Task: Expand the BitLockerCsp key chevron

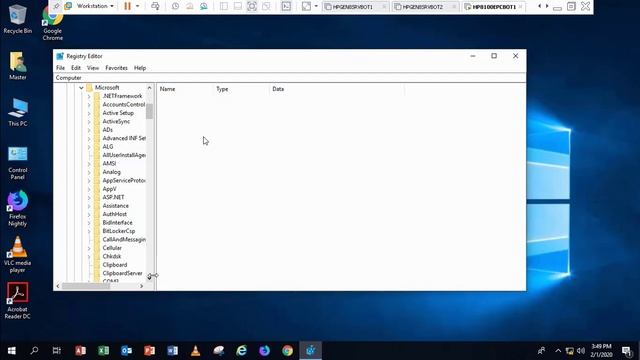Action: point(89,231)
